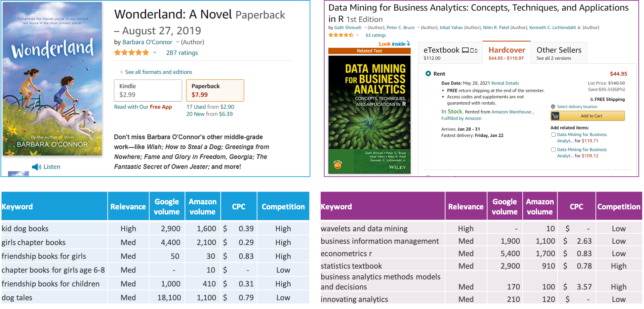Click the Rental Details link
This screenshot has height=309, width=644.
tap(505, 83)
